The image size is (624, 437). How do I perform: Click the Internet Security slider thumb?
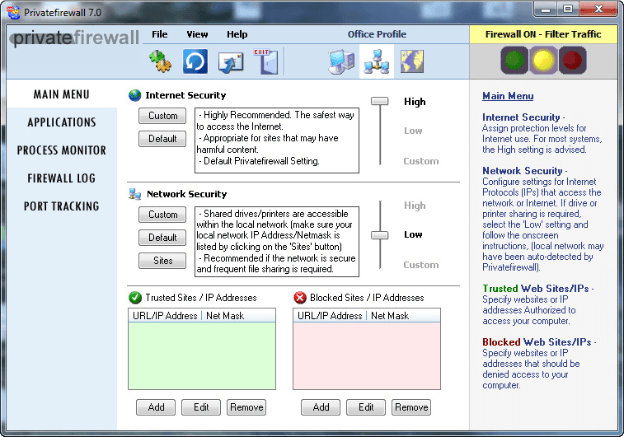tap(380, 101)
